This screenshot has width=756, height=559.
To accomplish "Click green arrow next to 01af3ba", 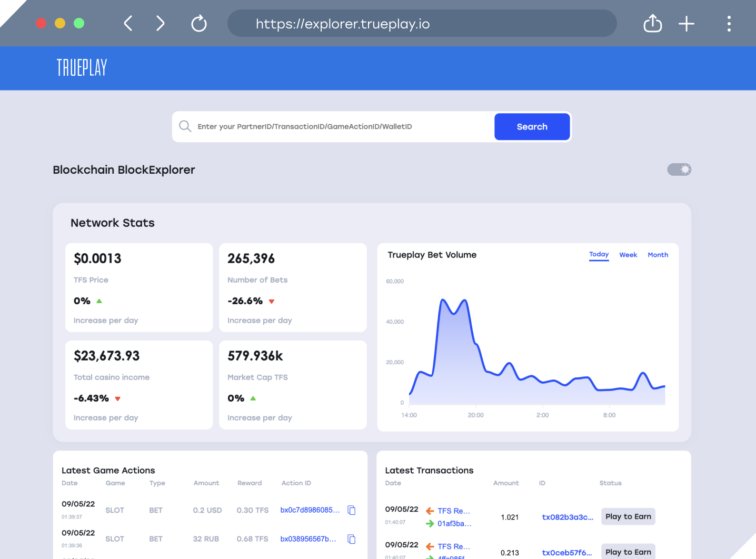I will [x=430, y=524].
